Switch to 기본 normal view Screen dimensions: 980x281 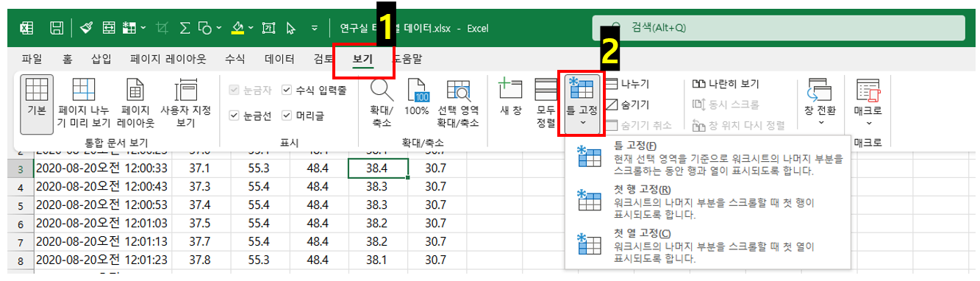(x=36, y=104)
